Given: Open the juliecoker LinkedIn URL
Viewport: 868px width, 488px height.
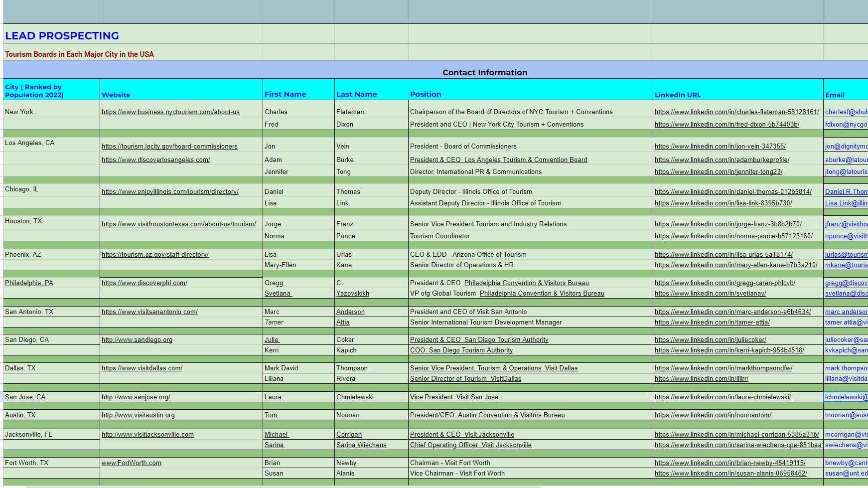Looking at the screenshot, I should pos(711,340).
